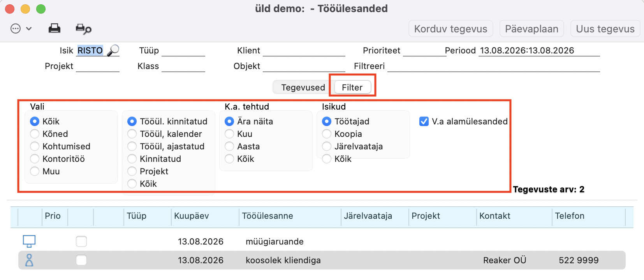Click the magnifier lookup icon next to Isik
The width and height of the screenshot is (644, 280).
pyautogui.click(x=113, y=50)
